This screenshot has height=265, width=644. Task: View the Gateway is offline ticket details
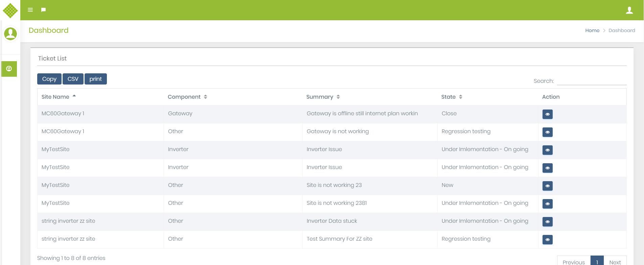pyautogui.click(x=547, y=114)
